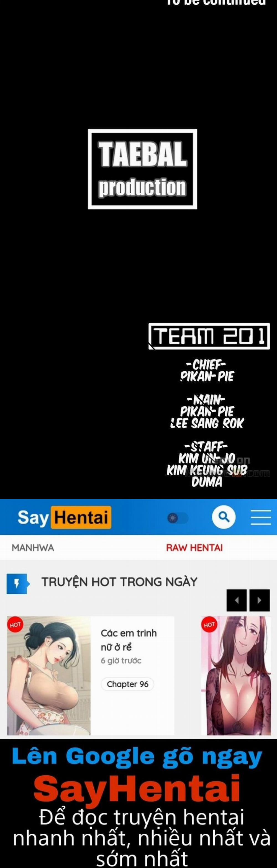
Task: Open the Chapter 96 button
Action: [127, 684]
